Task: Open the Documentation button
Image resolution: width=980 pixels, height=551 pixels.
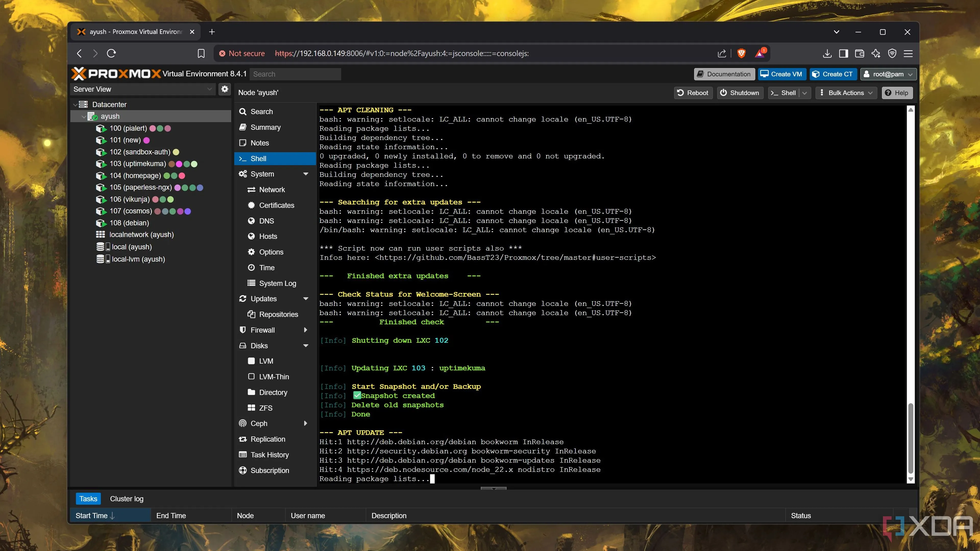Action: coord(724,74)
